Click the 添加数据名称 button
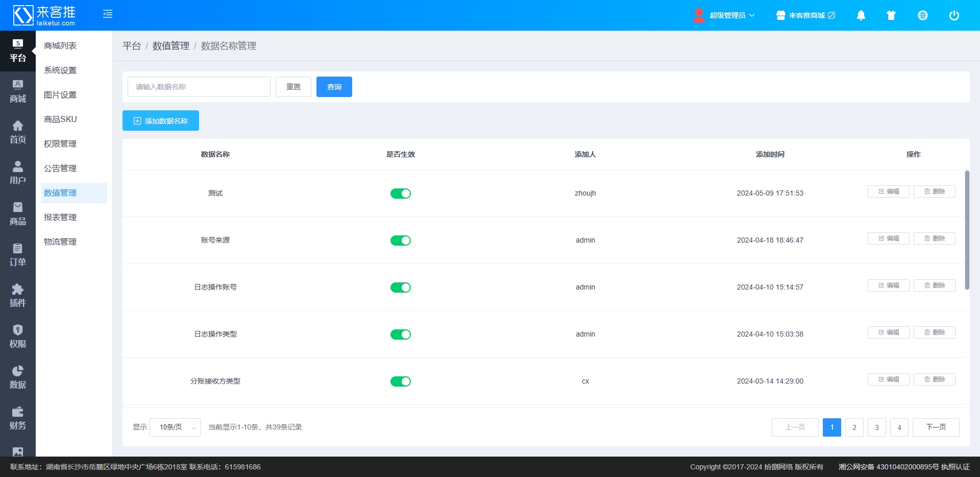Screen dimensions: 980x477 tap(161, 121)
